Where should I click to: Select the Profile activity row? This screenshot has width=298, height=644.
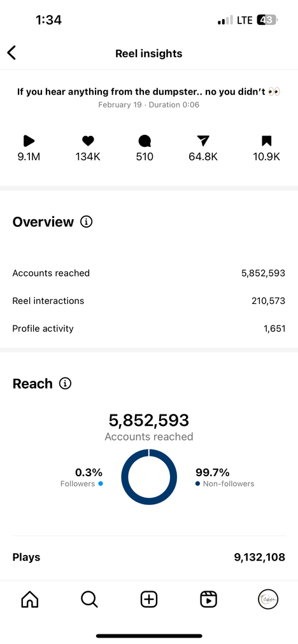(x=149, y=329)
